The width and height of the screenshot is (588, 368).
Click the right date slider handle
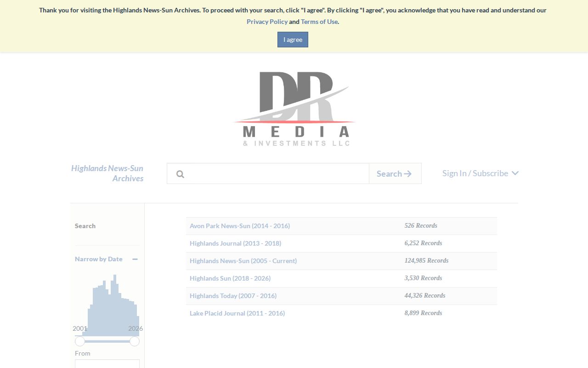tap(135, 341)
